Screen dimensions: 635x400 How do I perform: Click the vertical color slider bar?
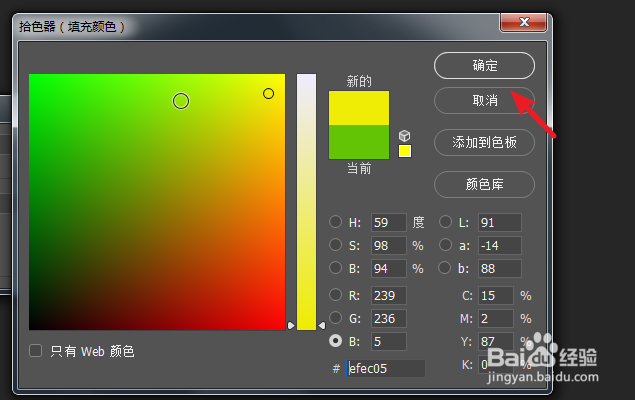(306, 200)
